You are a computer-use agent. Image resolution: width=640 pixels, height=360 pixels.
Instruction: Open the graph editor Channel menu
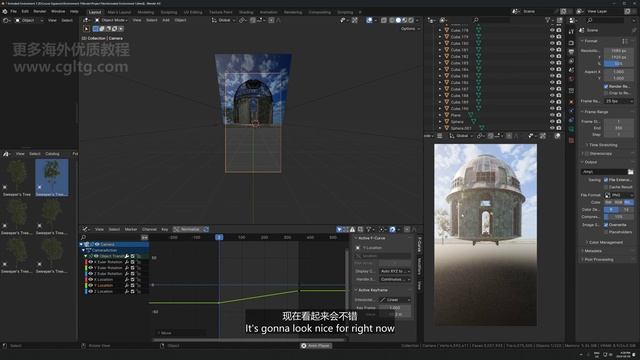click(149, 229)
